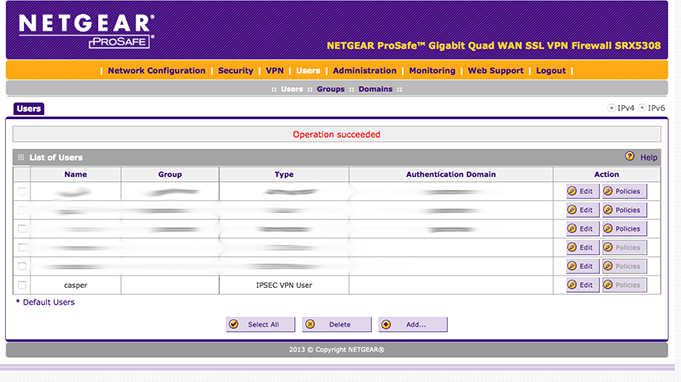
Task: Click the Add... button
Action: pos(413,324)
